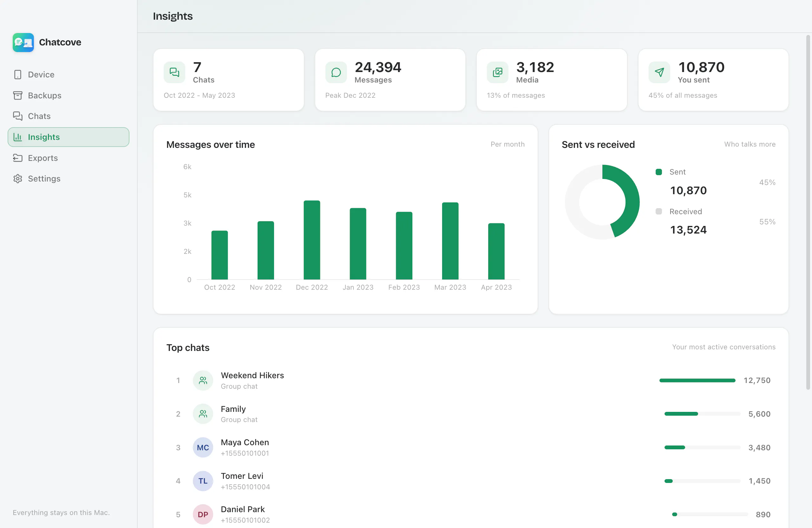Click the MC avatar for Maya Cohen
This screenshot has width=812, height=528.
coord(203,447)
